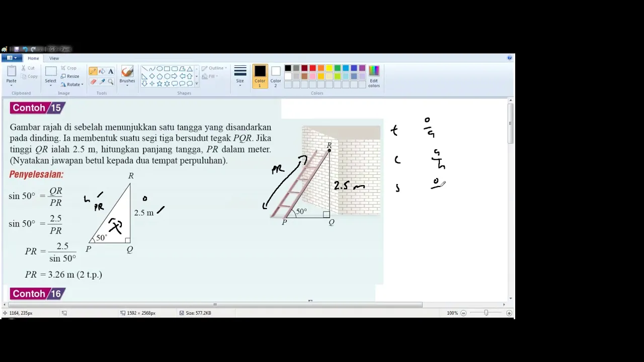Choose the Diamond shape
The height and width of the screenshot is (362, 644).
[x=152, y=76]
